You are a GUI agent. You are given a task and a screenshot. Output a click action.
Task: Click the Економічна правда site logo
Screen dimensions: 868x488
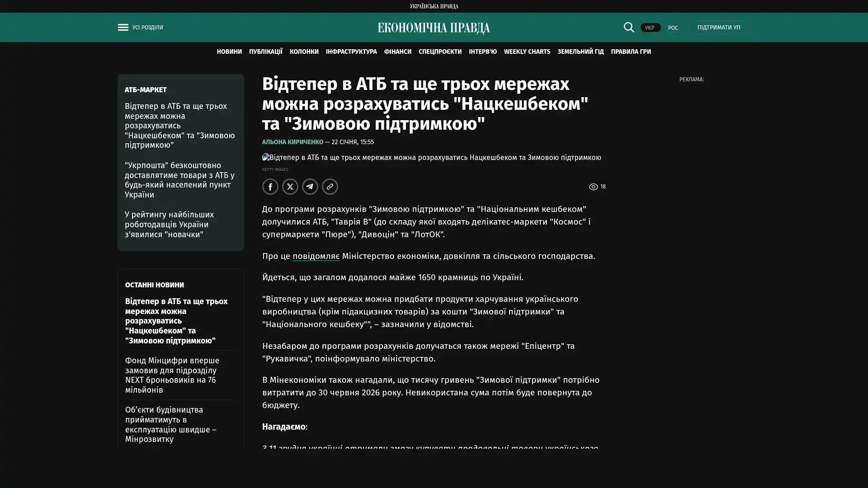click(x=434, y=28)
